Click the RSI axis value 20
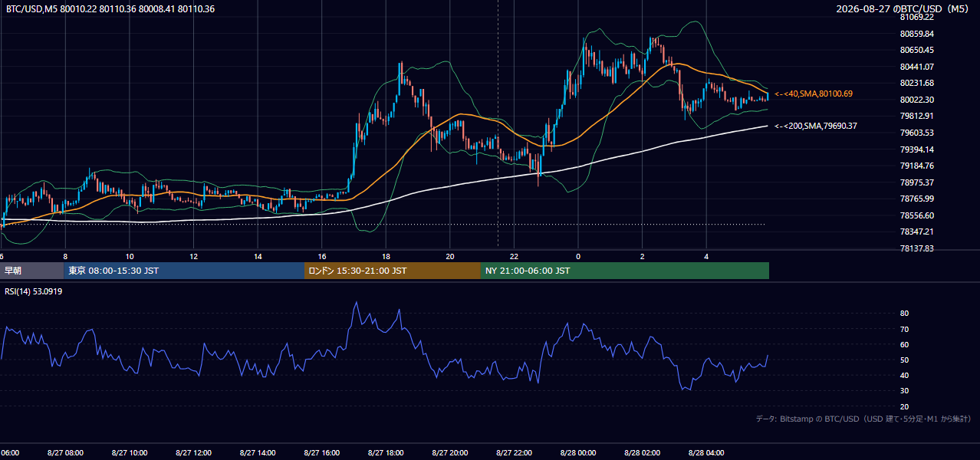 904,406
